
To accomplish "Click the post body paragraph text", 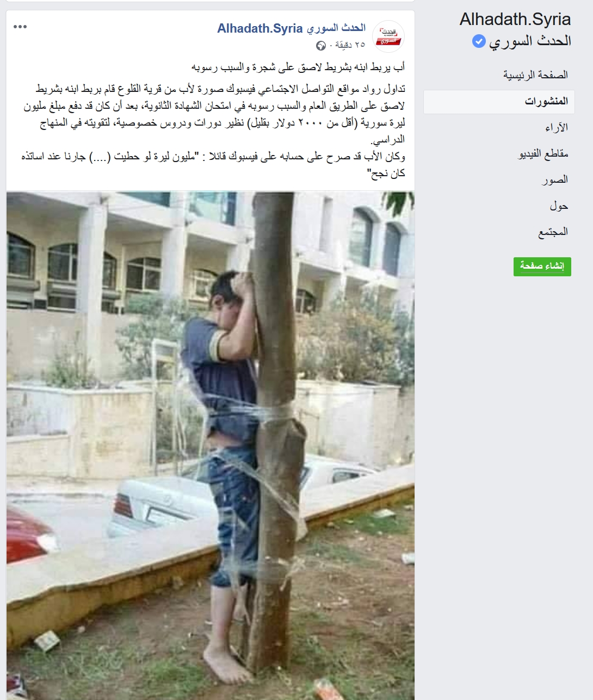I will tap(214, 114).
